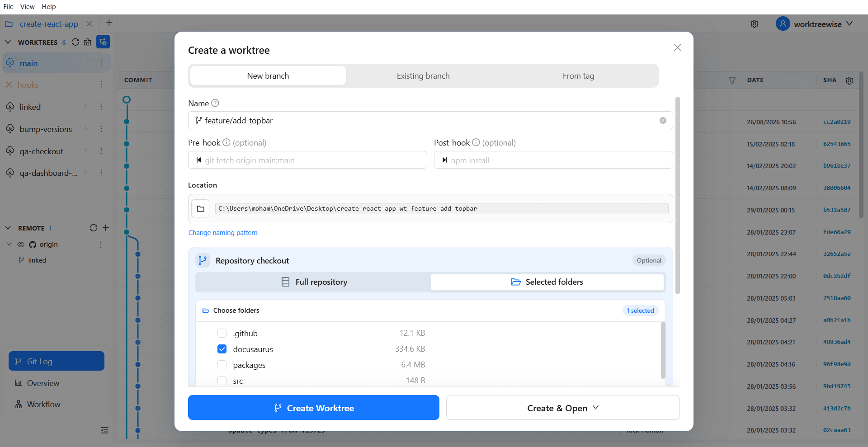The width and height of the screenshot is (868, 447).
Task: Open the File menu
Action: click(x=9, y=7)
